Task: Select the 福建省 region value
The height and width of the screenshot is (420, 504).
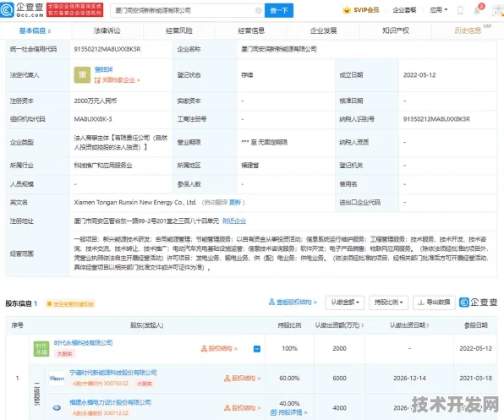Action: click(x=250, y=166)
